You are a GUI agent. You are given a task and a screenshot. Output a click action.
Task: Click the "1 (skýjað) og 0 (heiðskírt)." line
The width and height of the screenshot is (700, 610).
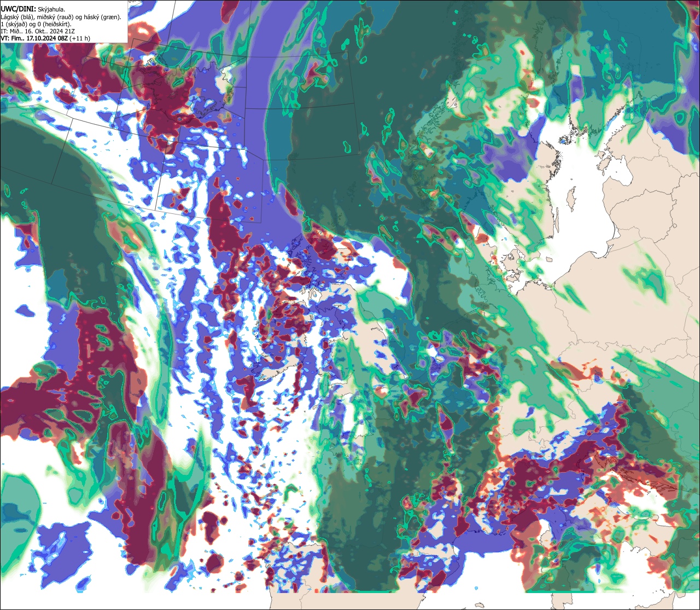coord(36,24)
